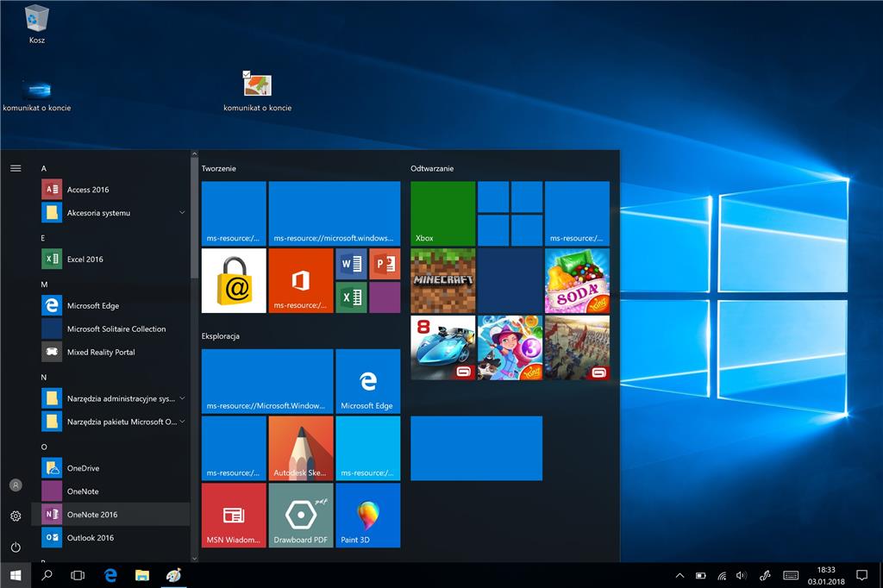883x588 pixels.
Task: Launch Excel from the small green tile
Action: (x=352, y=297)
